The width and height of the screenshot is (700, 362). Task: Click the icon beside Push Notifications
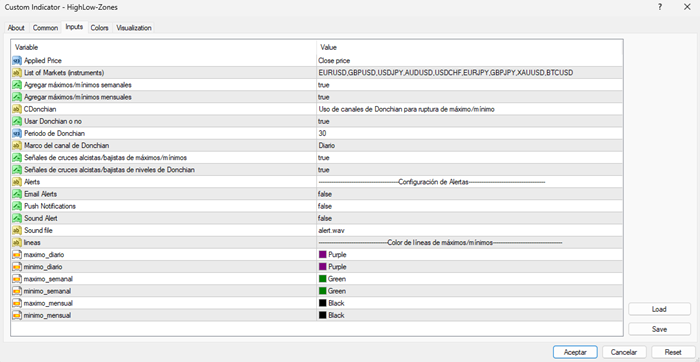click(x=17, y=206)
